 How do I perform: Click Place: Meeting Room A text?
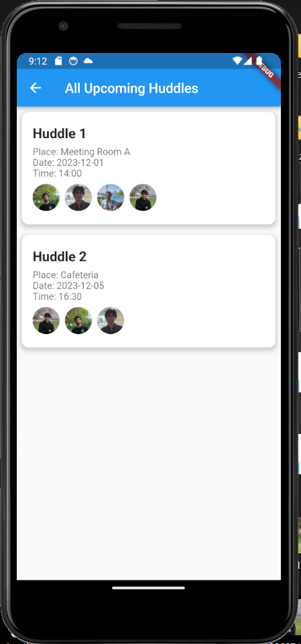point(81,152)
